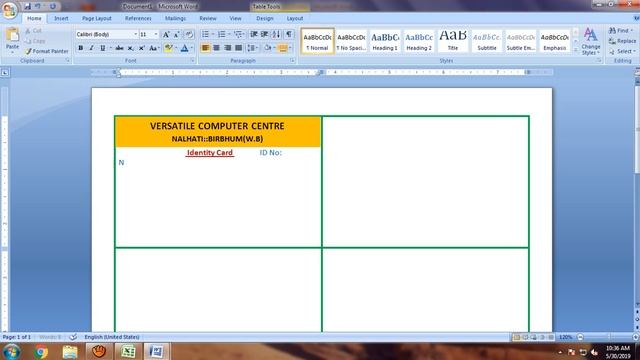This screenshot has height=360, width=640.
Task: Apply the Heading 2 style
Action: click(x=419, y=41)
